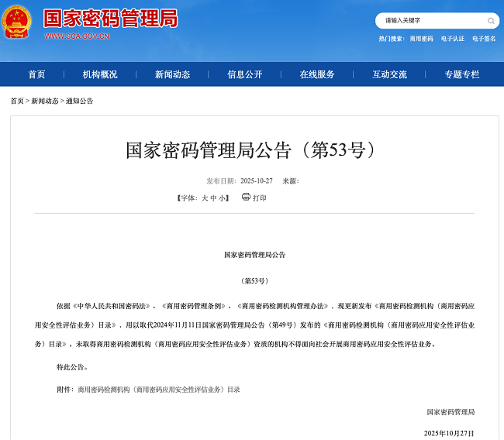Set font size to 大
The width and height of the screenshot is (504, 440).
coord(205,198)
